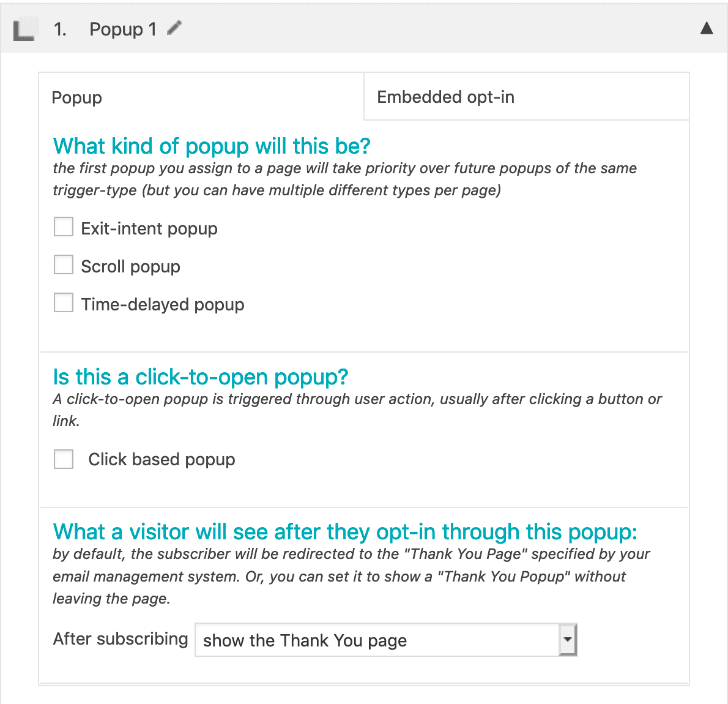Open the After subscribing dropdown

tap(386, 640)
